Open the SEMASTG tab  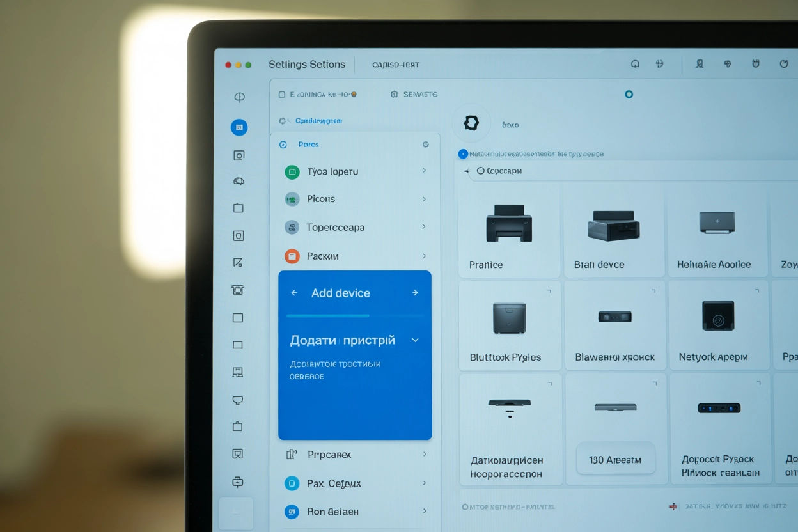click(414, 94)
